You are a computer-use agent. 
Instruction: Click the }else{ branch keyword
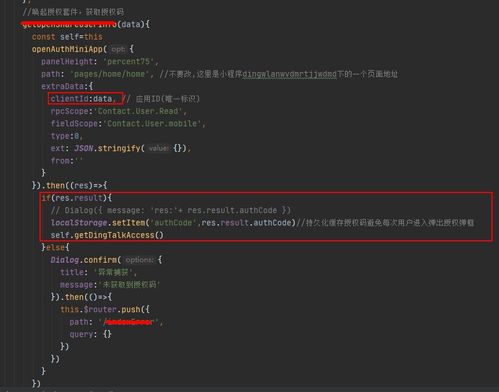55,247
